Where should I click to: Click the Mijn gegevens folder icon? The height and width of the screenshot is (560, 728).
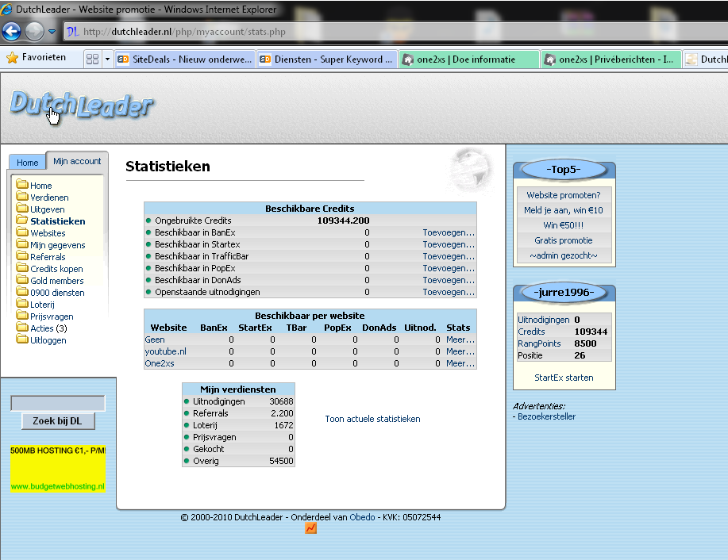pyautogui.click(x=21, y=244)
